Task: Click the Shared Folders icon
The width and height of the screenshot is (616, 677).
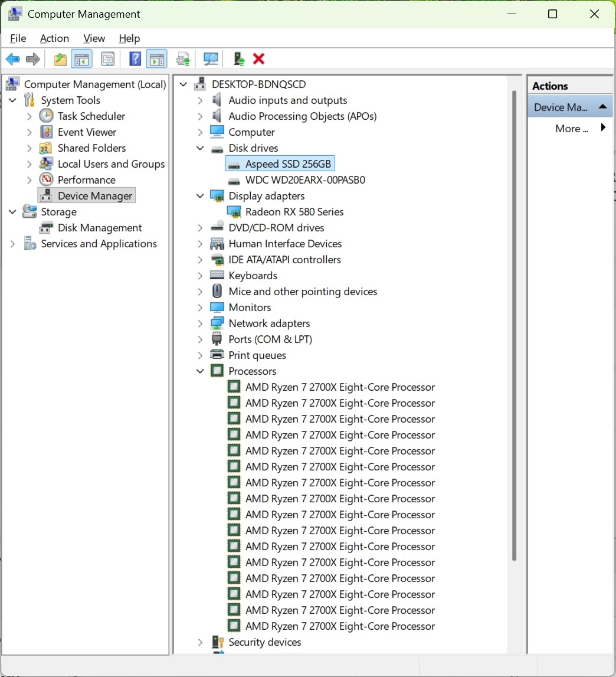Action: (x=46, y=148)
